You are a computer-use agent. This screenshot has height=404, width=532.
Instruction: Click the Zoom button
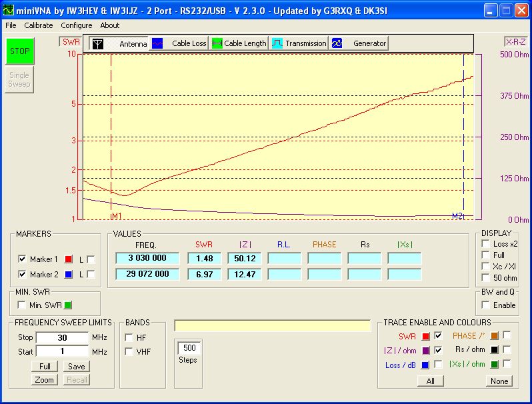(45, 379)
